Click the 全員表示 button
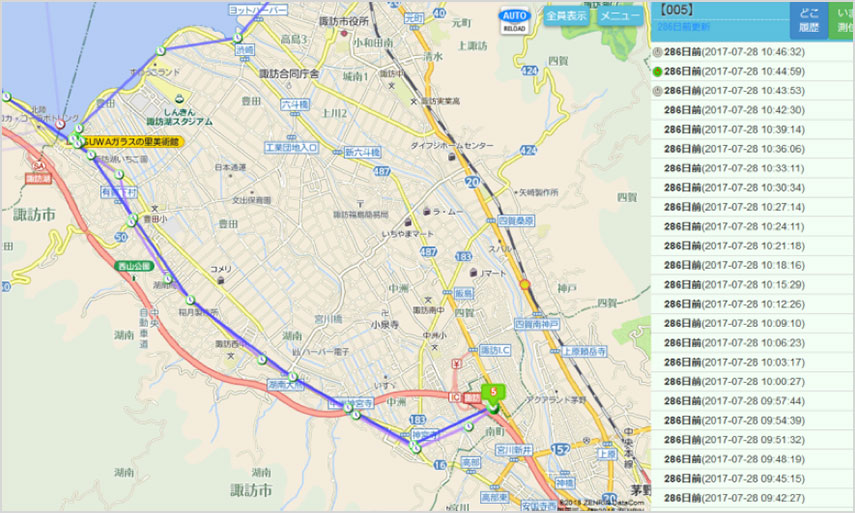 coord(567,16)
